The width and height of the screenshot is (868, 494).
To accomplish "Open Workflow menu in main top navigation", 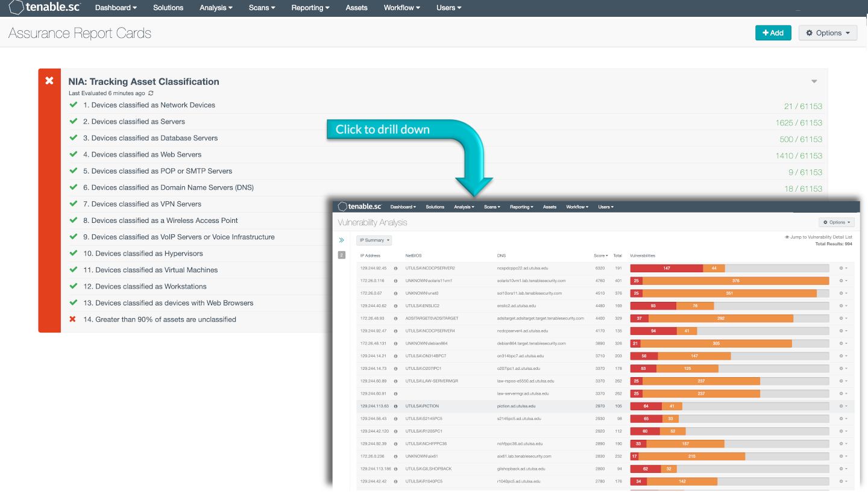I will coord(402,8).
